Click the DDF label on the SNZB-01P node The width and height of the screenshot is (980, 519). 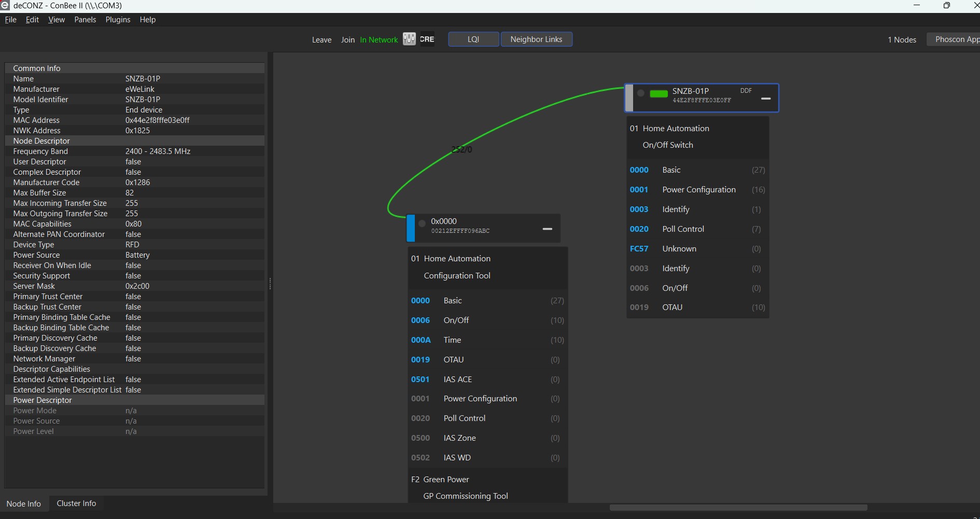point(746,91)
